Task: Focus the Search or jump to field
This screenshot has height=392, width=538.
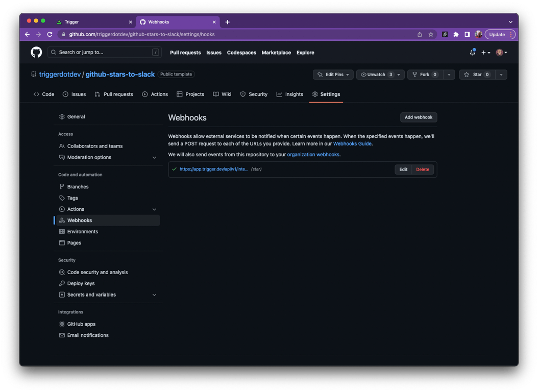Action: 104,52
